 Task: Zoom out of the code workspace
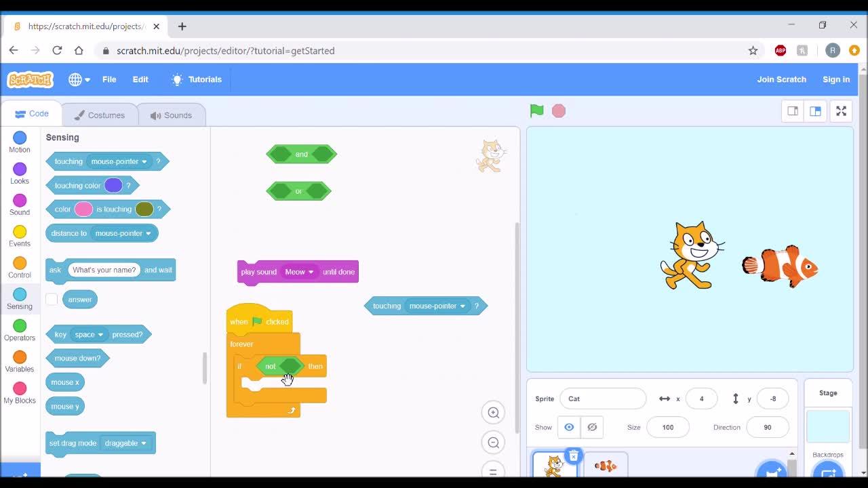coord(494,443)
